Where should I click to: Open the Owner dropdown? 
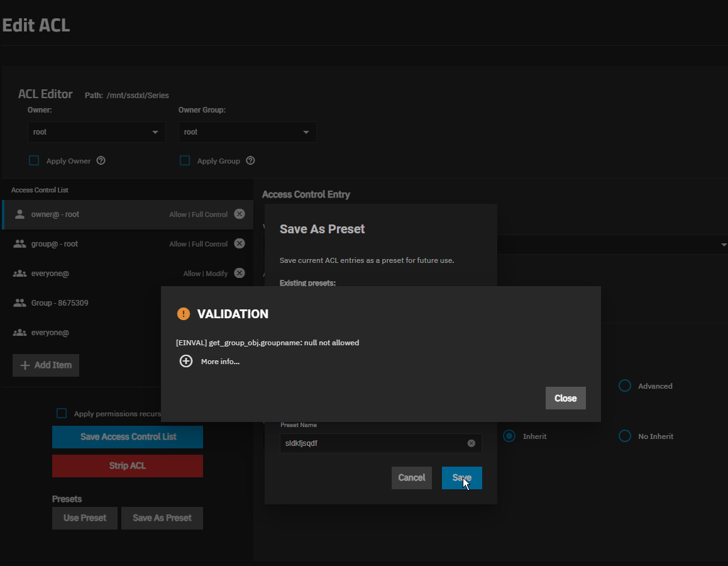(x=97, y=132)
